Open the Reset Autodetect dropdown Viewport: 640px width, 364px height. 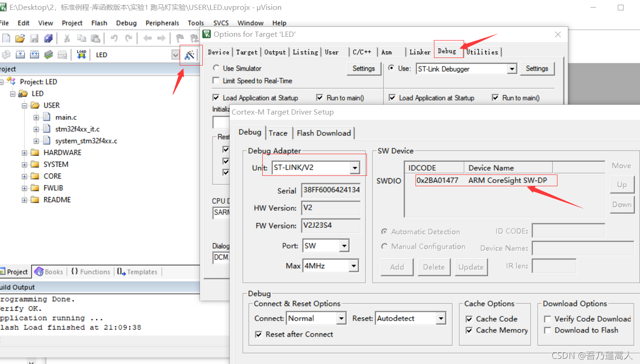click(441, 318)
